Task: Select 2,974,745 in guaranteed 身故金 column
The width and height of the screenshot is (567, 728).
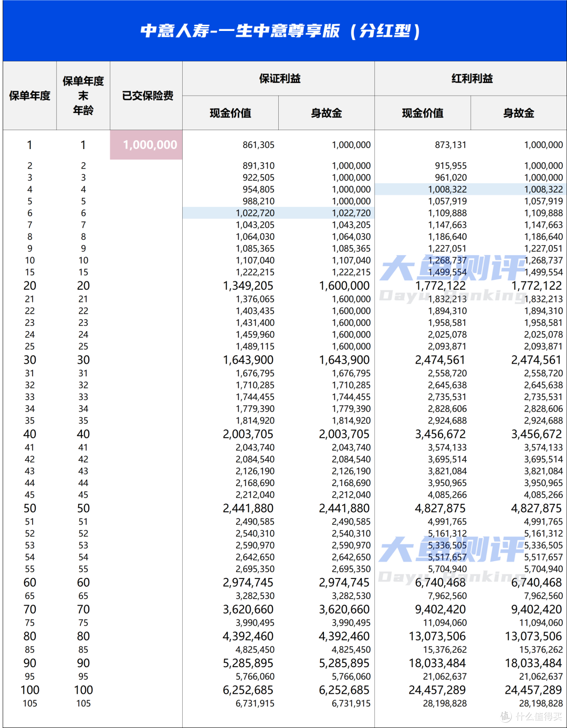Action: click(344, 583)
